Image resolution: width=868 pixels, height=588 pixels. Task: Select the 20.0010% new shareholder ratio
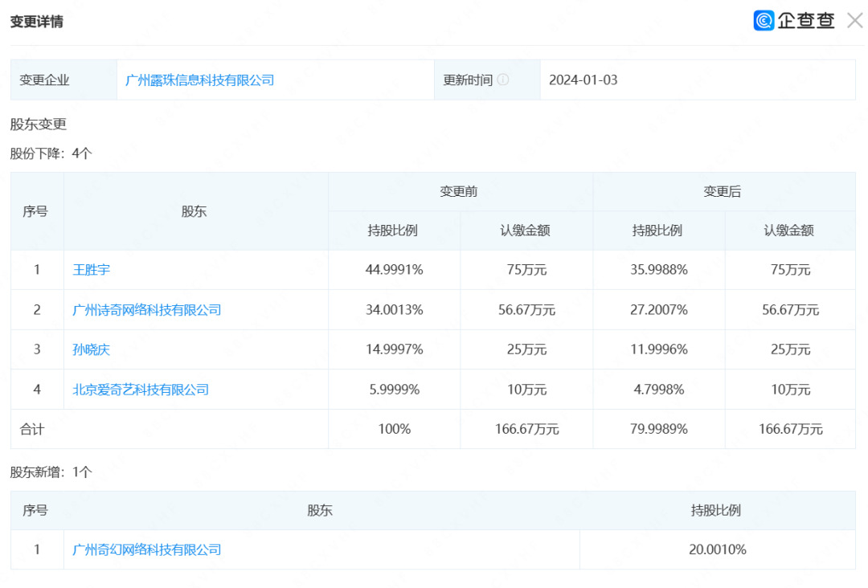(x=718, y=550)
